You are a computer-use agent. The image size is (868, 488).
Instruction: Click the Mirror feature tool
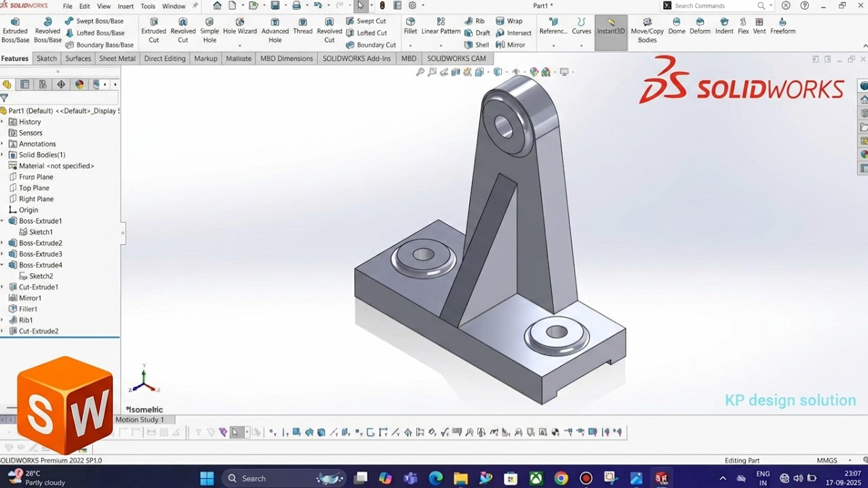point(511,45)
